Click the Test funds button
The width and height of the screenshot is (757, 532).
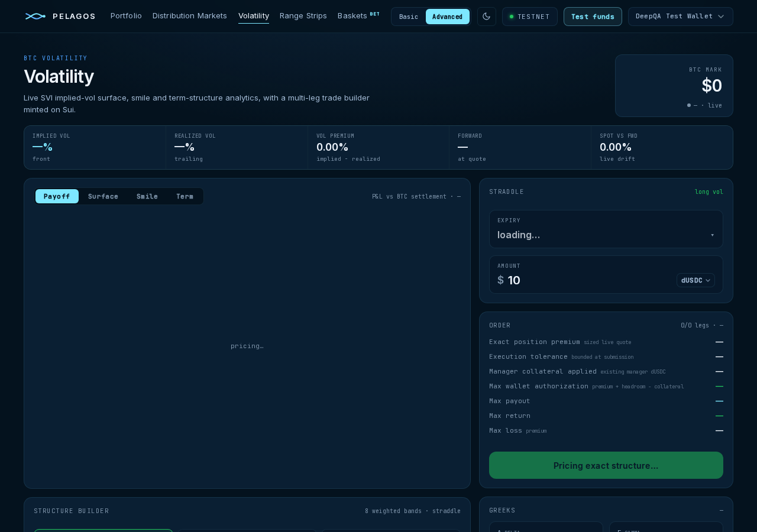tap(593, 17)
